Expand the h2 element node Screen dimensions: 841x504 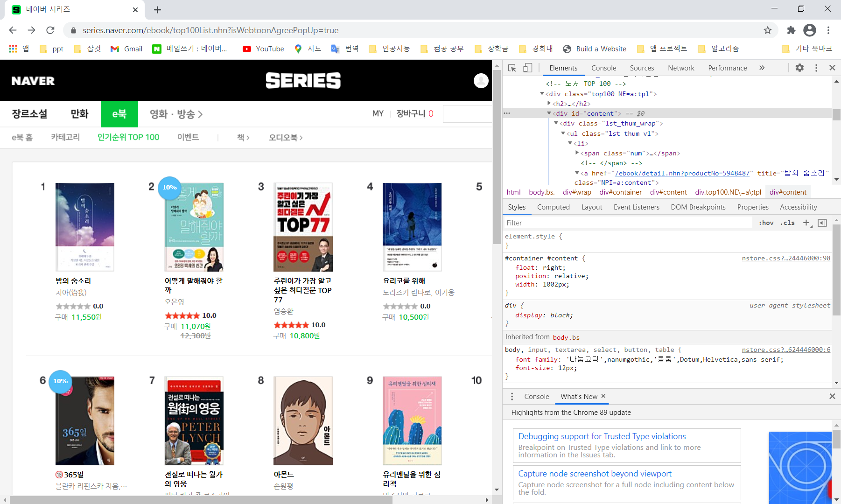click(549, 104)
